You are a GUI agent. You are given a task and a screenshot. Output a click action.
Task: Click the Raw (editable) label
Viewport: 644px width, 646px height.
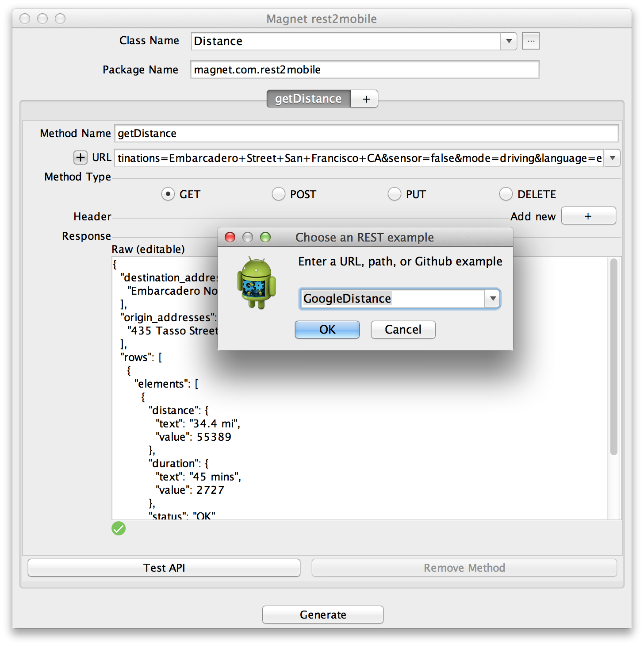pos(148,249)
